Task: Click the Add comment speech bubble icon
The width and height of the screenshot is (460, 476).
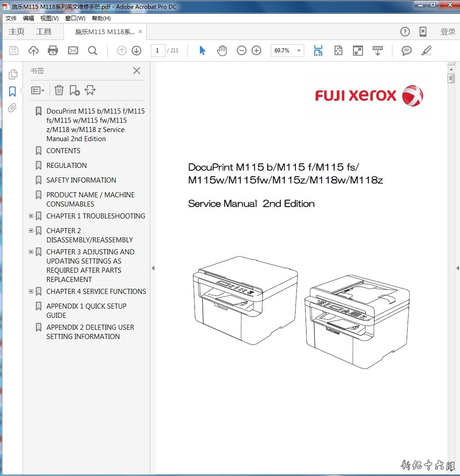Action: pyautogui.click(x=406, y=51)
